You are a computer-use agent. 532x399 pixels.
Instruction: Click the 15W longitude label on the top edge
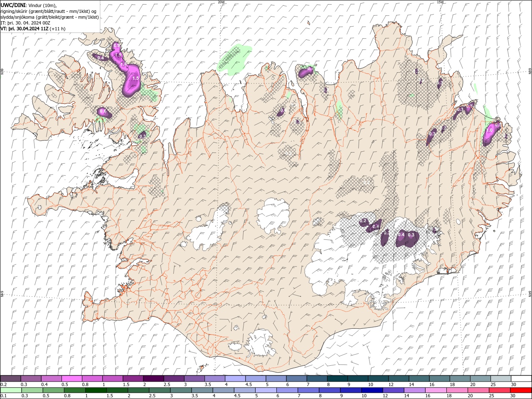point(440,2)
